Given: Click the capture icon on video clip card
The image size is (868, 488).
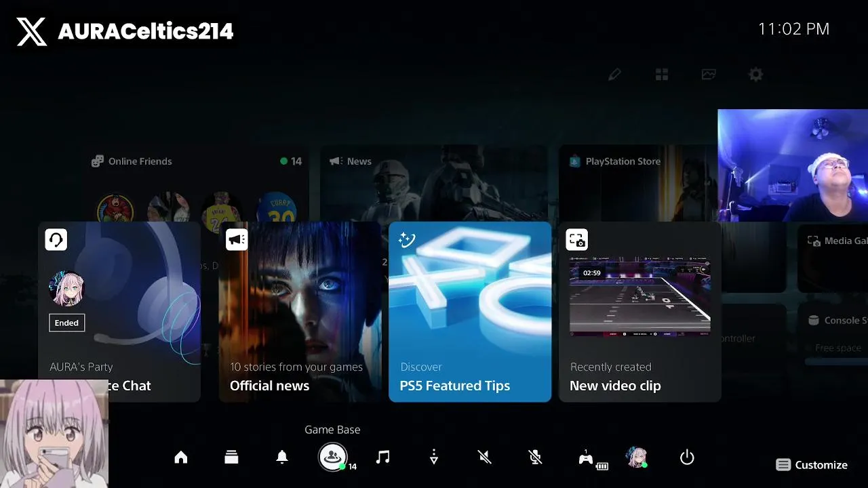Looking at the screenshot, I should [577, 239].
